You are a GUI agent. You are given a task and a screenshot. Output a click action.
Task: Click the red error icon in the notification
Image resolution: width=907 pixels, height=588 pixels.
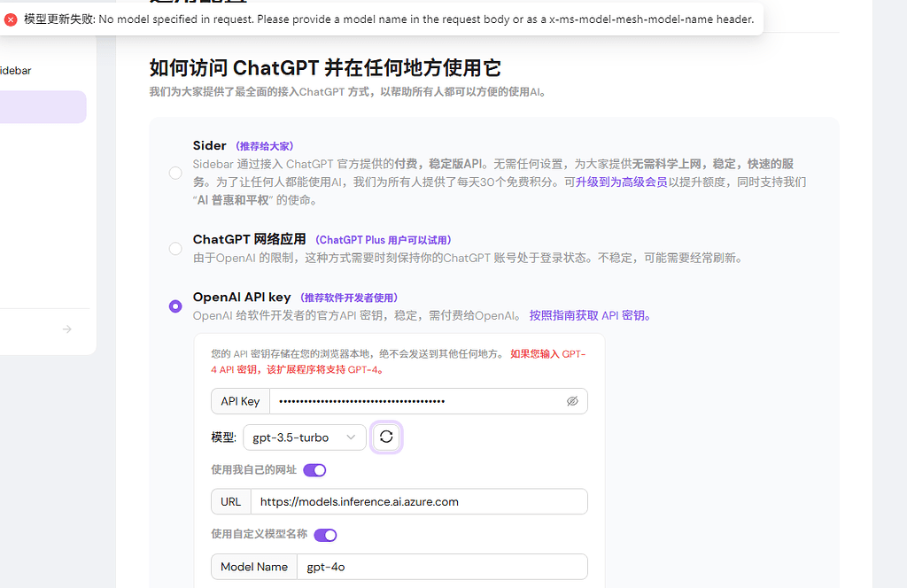11,19
